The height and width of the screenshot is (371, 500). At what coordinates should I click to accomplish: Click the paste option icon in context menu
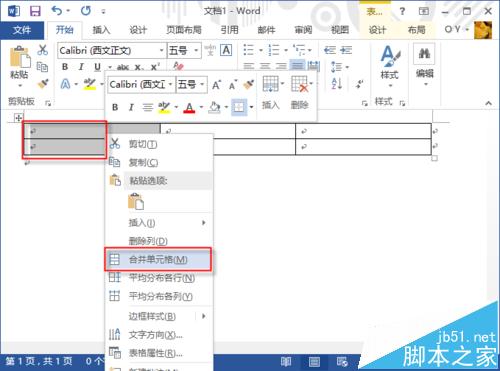136,202
